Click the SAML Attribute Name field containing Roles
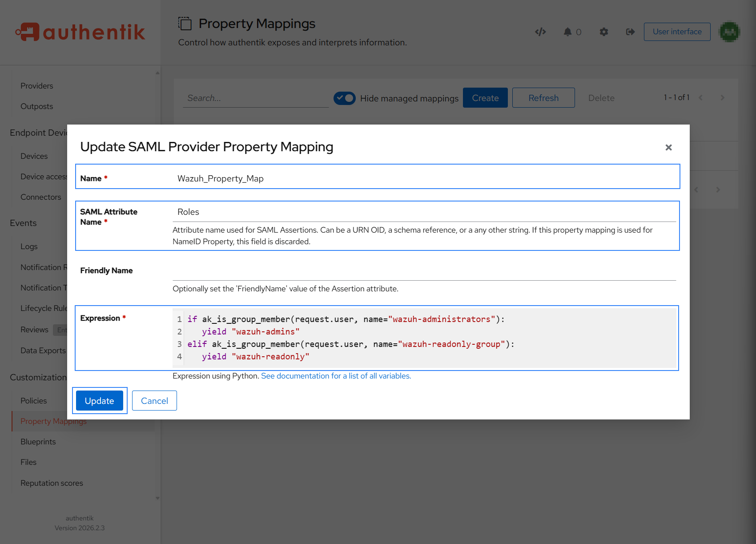Viewport: 756px width, 544px height. [424, 212]
